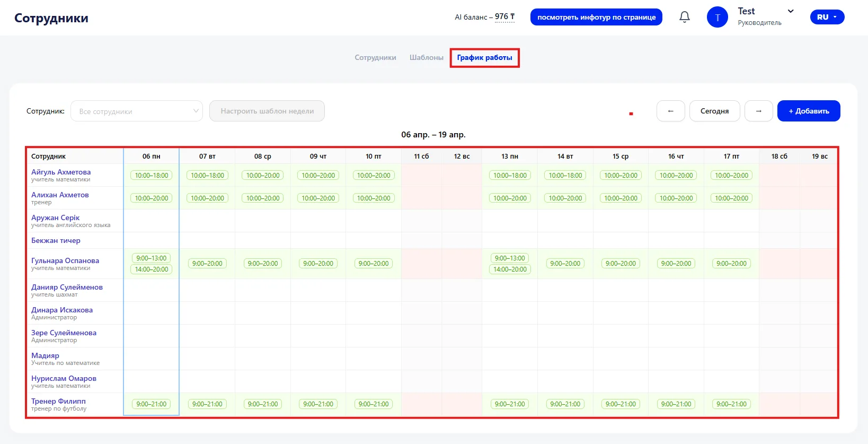Image resolution: width=868 pixels, height=444 pixels.
Task: Click the Сотрудники page title
Action: coord(51,18)
